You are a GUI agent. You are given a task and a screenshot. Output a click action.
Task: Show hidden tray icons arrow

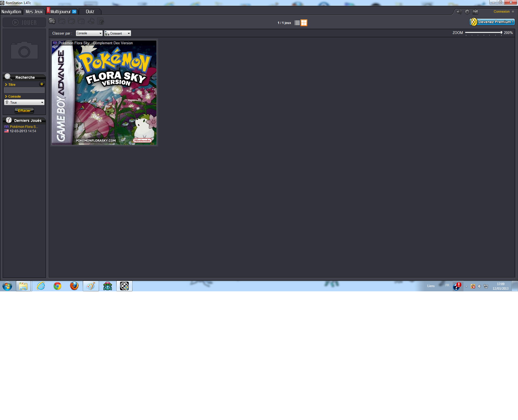(x=466, y=286)
